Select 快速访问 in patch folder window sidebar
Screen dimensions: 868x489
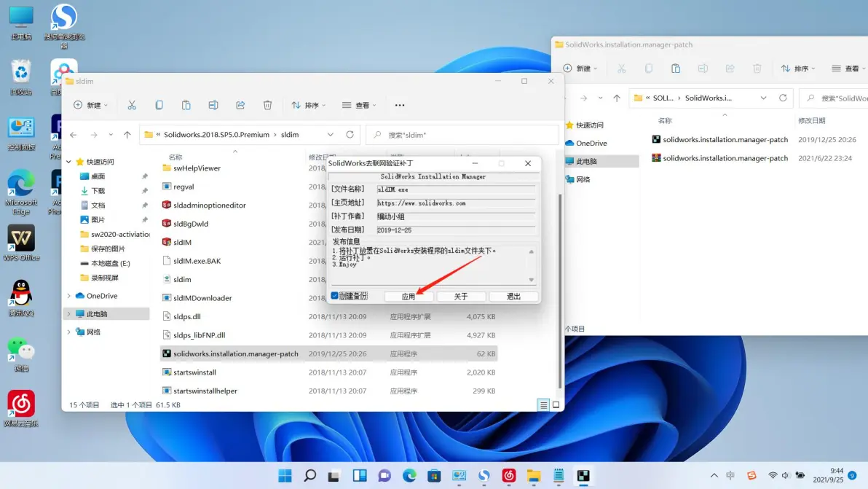pyautogui.click(x=590, y=125)
